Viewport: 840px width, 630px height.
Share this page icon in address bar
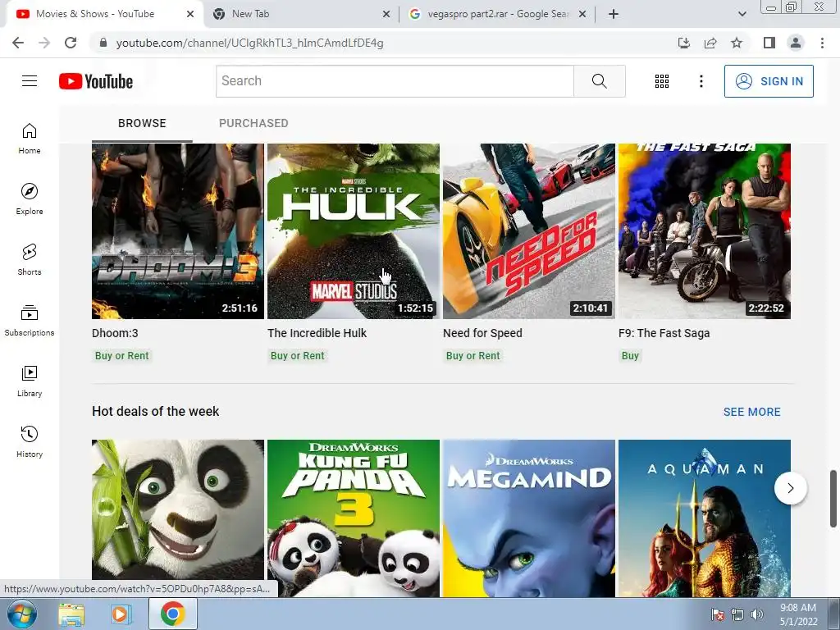click(710, 43)
